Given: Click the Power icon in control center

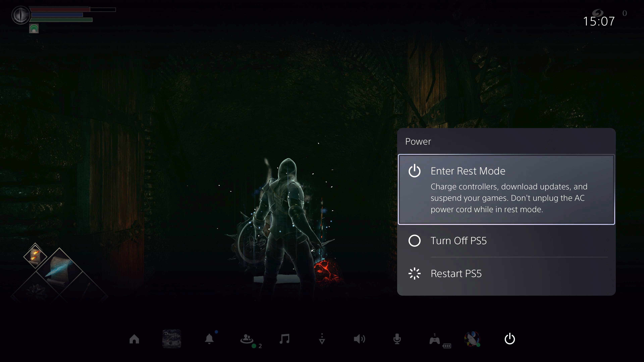Looking at the screenshot, I should pyautogui.click(x=510, y=339).
